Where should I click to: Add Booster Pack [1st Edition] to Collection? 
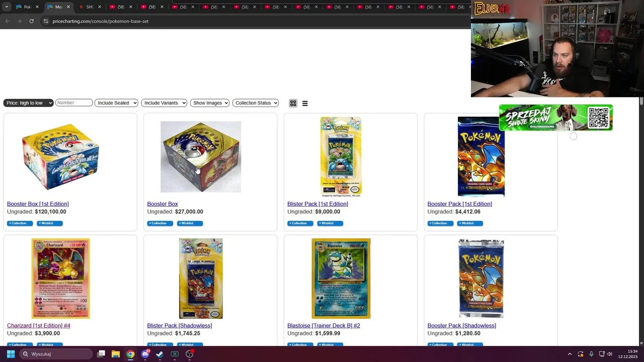tap(440, 223)
